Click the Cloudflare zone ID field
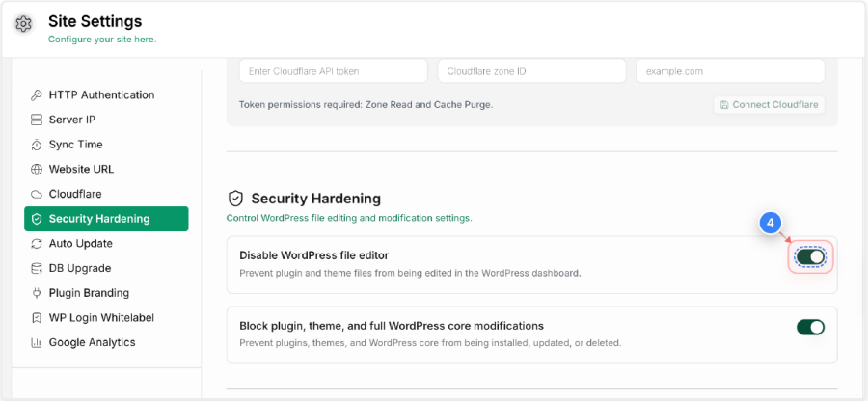This screenshot has width=868, height=401. [x=532, y=71]
